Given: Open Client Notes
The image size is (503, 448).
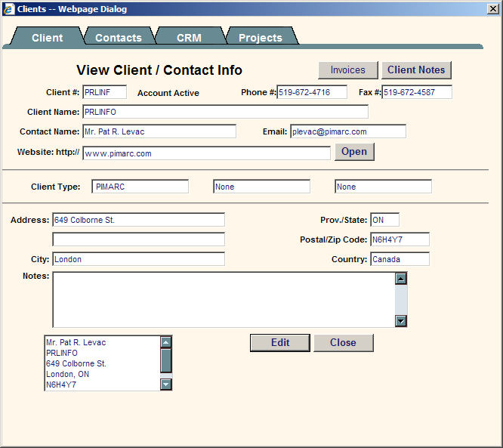Looking at the screenshot, I should pos(416,70).
